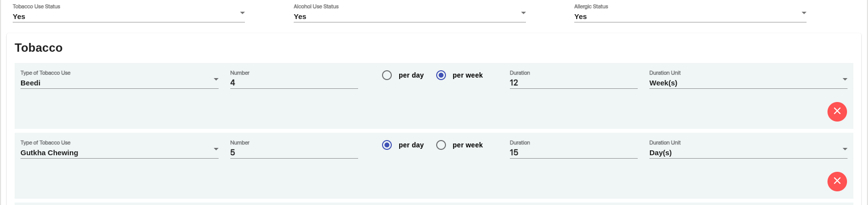868x205 pixels.
Task: Change Duration Unit from Day(s)
Action: [748, 149]
